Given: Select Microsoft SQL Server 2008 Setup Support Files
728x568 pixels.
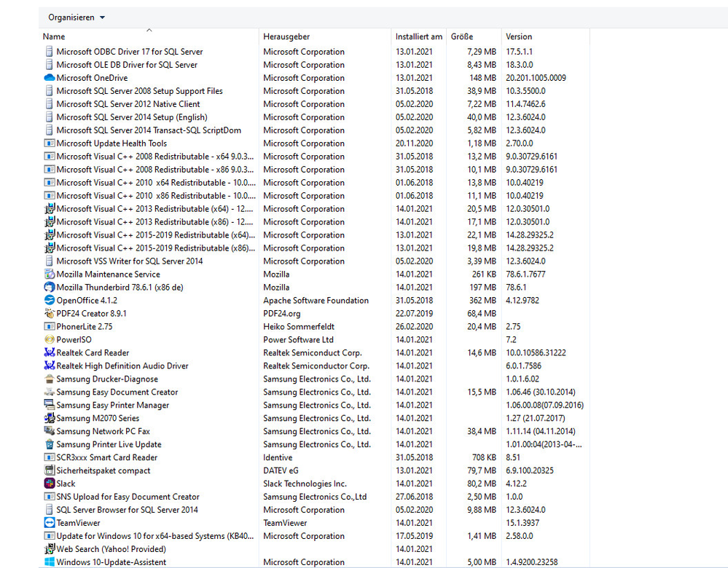Looking at the screenshot, I should click(139, 91).
